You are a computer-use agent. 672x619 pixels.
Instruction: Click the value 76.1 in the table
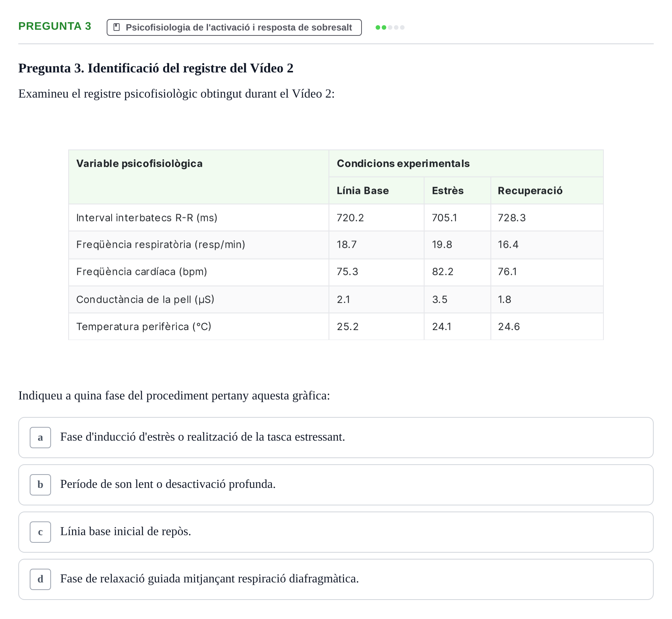(x=507, y=271)
